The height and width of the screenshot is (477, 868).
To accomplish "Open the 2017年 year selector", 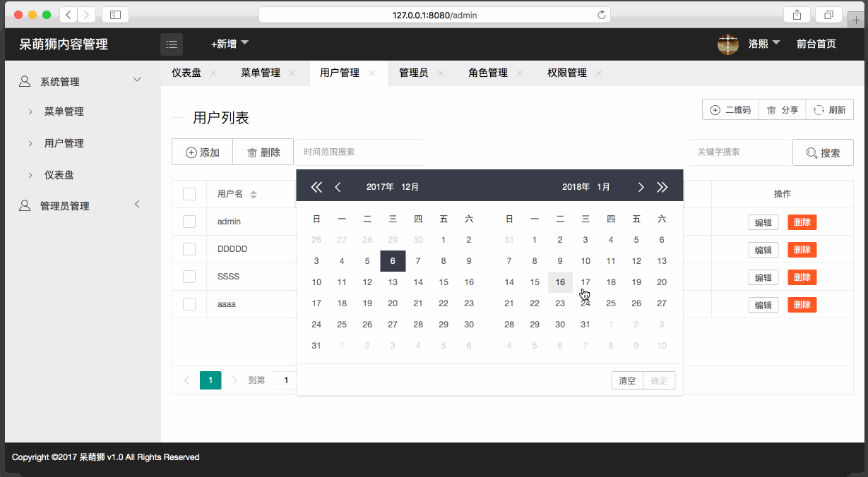I will point(380,187).
